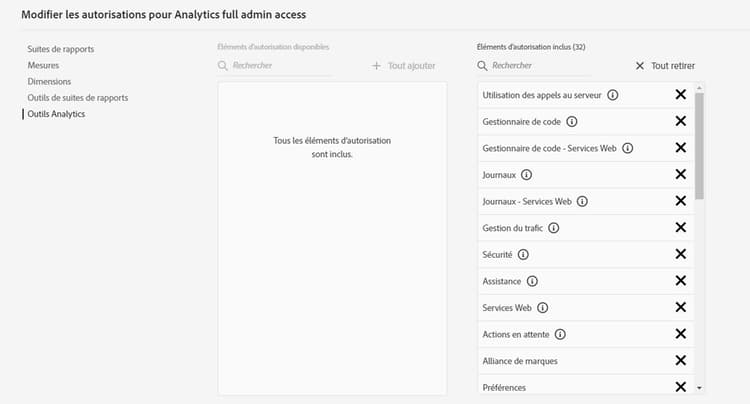Remove the Sécurité permission item
Screen dimensions: 750x404
tap(680, 255)
